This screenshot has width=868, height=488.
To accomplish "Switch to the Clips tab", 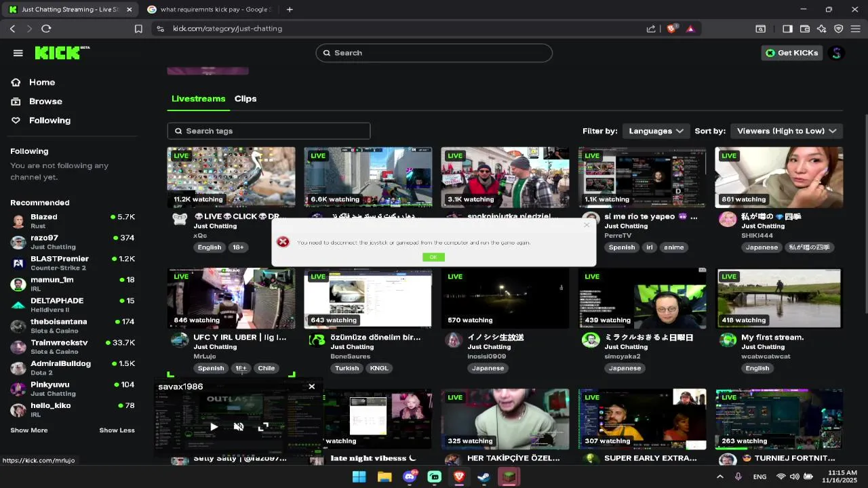I will 245,98.
